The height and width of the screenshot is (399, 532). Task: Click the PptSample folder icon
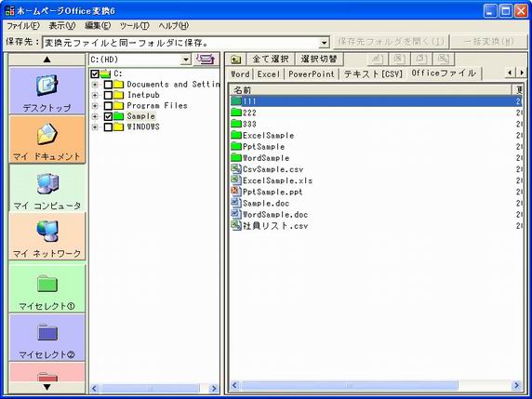pos(236,146)
